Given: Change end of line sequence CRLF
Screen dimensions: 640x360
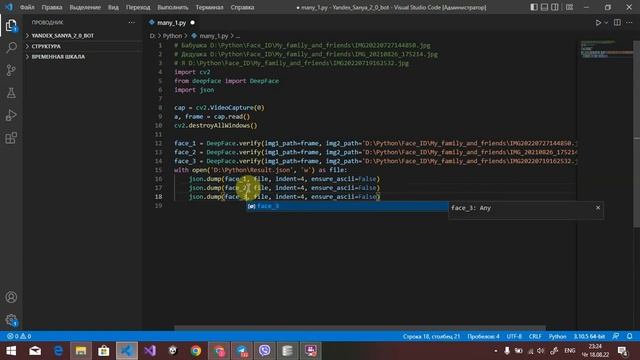Looking at the screenshot, I should point(535,336).
